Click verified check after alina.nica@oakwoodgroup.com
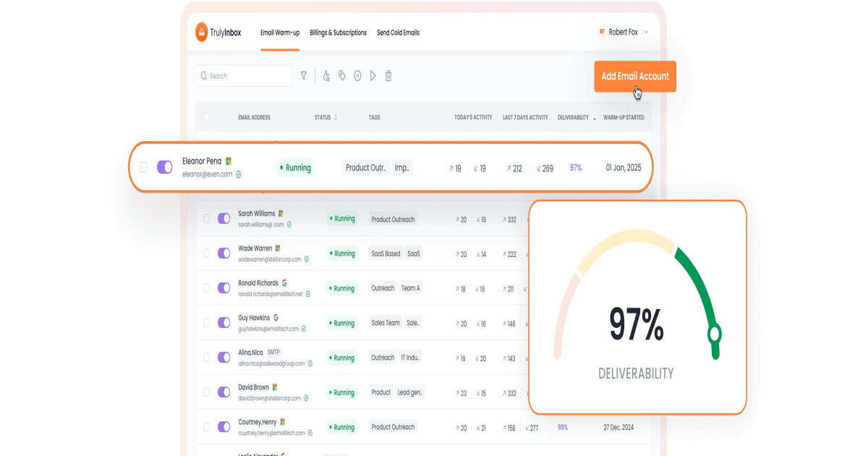 pyautogui.click(x=311, y=363)
